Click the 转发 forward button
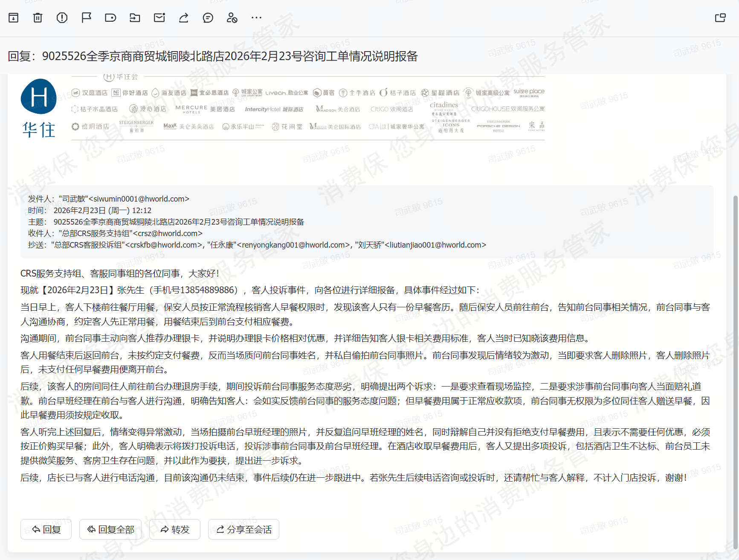The width and height of the screenshot is (739, 560). 175,529
